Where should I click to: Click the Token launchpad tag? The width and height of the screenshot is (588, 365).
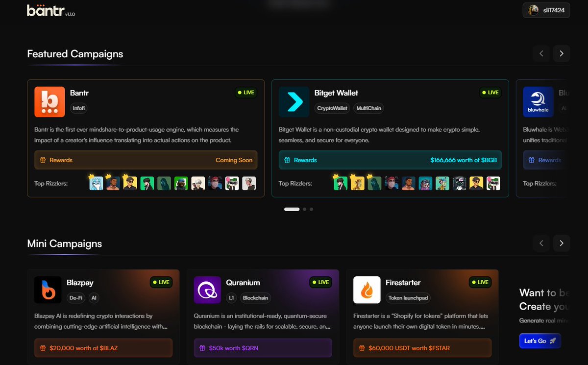pyautogui.click(x=408, y=297)
